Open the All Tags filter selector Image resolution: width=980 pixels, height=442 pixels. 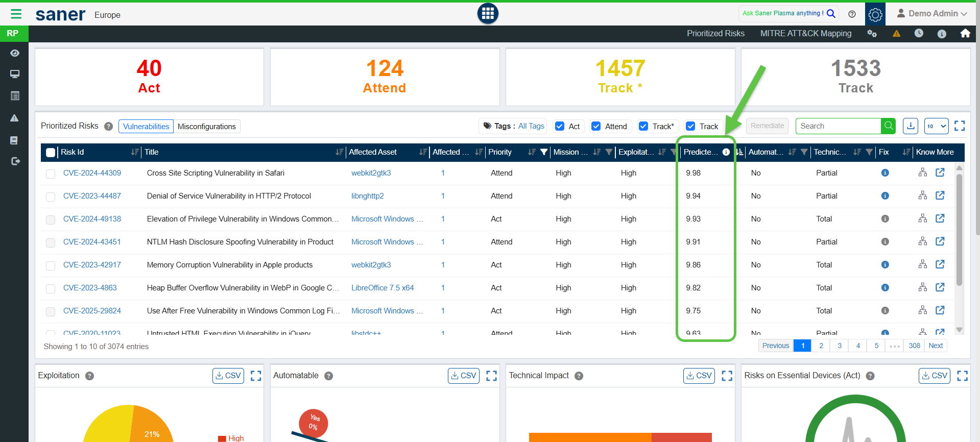click(531, 126)
